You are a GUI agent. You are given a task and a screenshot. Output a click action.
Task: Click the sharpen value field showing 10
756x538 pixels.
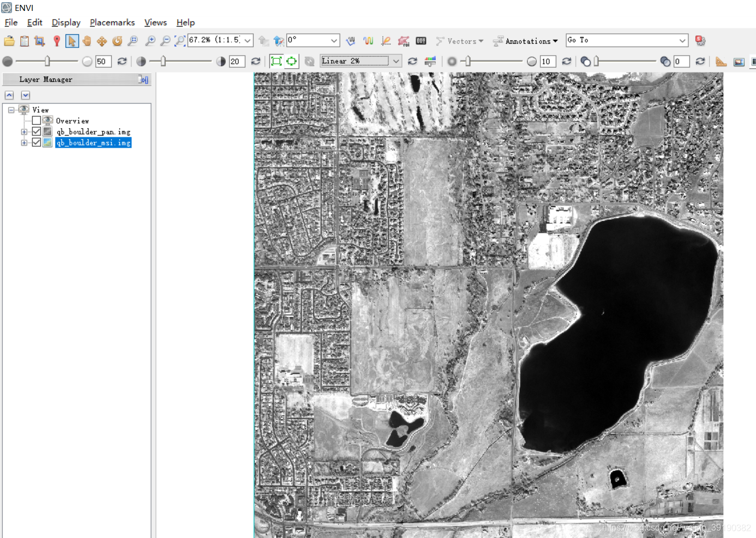click(x=548, y=61)
